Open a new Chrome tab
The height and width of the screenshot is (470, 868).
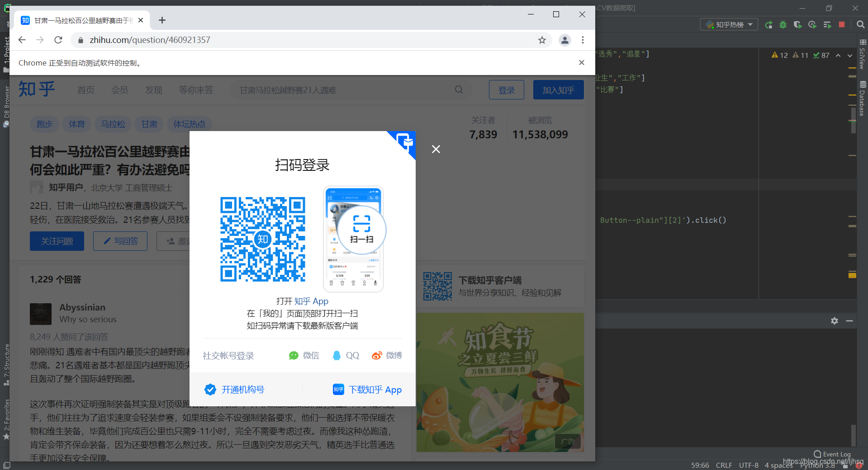tap(162, 20)
